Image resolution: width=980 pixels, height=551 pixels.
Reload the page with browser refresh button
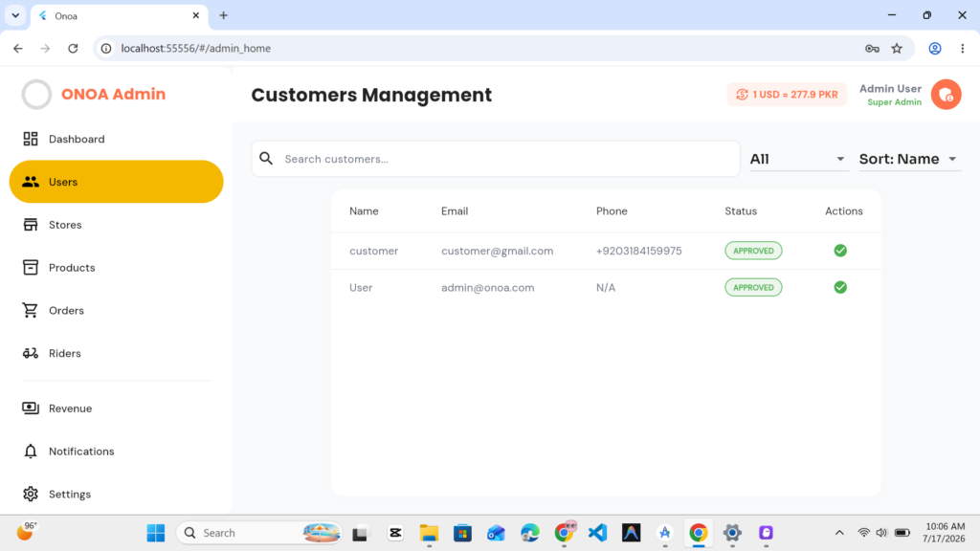coord(73,48)
